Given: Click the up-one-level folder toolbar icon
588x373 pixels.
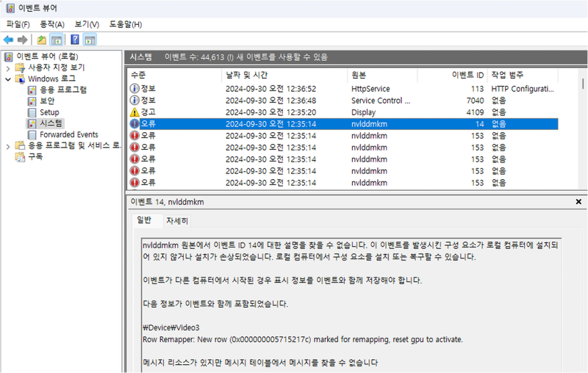Looking at the screenshot, I should tap(42, 40).
